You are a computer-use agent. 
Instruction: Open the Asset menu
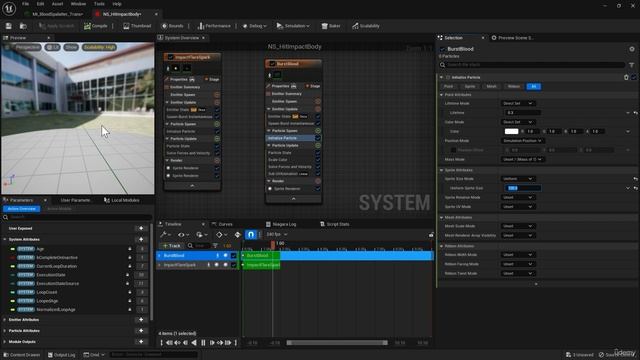click(57, 4)
